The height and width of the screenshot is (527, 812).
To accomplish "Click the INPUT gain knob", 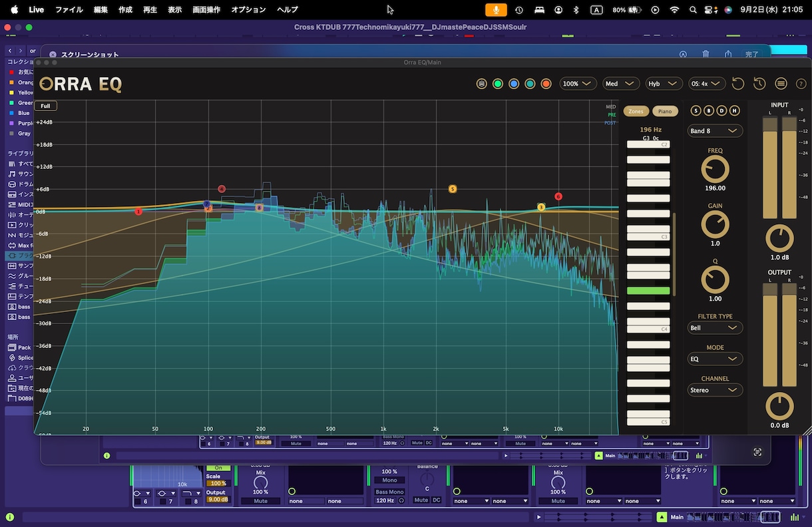I will (x=779, y=238).
